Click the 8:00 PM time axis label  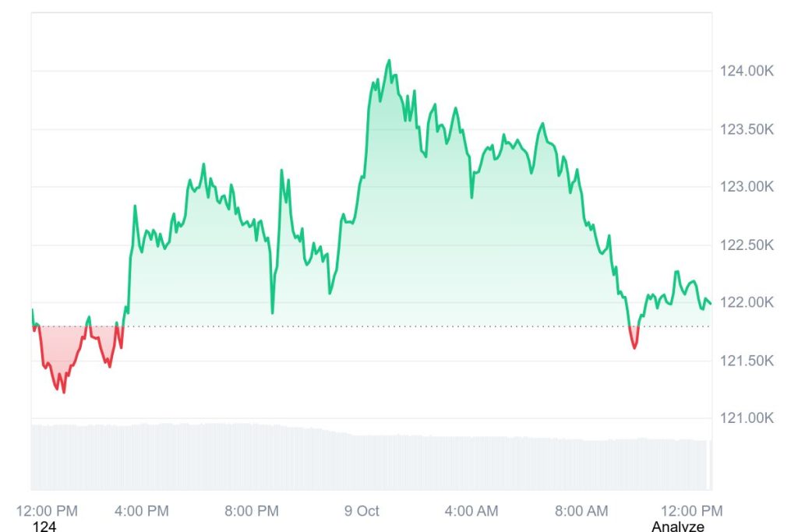[x=251, y=511]
